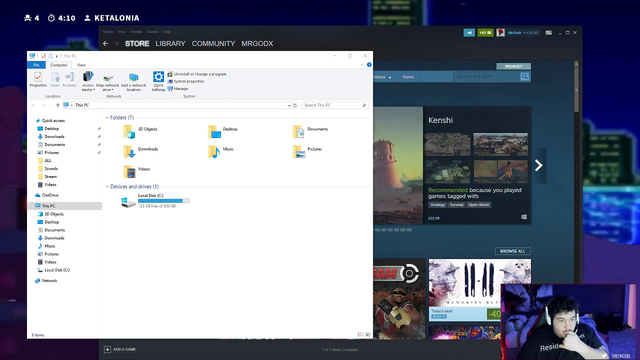640x360 pixels.
Task: Collapse the Folders (7) group
Action: 107,118
